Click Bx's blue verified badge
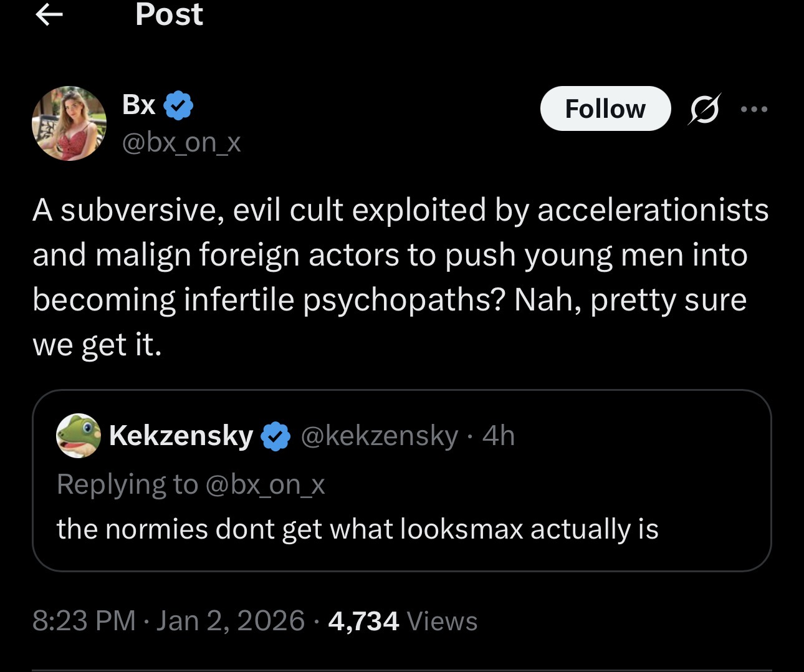Screen dimensions: 804x672 [178, 105]
